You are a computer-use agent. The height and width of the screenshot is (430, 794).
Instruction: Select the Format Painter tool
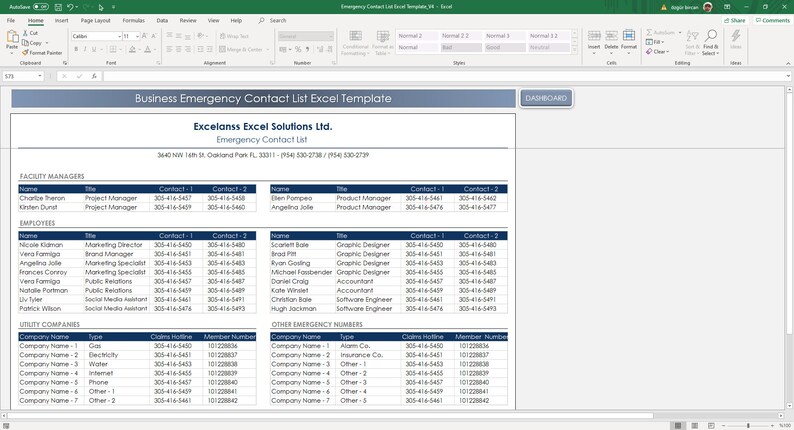(42, 53)
